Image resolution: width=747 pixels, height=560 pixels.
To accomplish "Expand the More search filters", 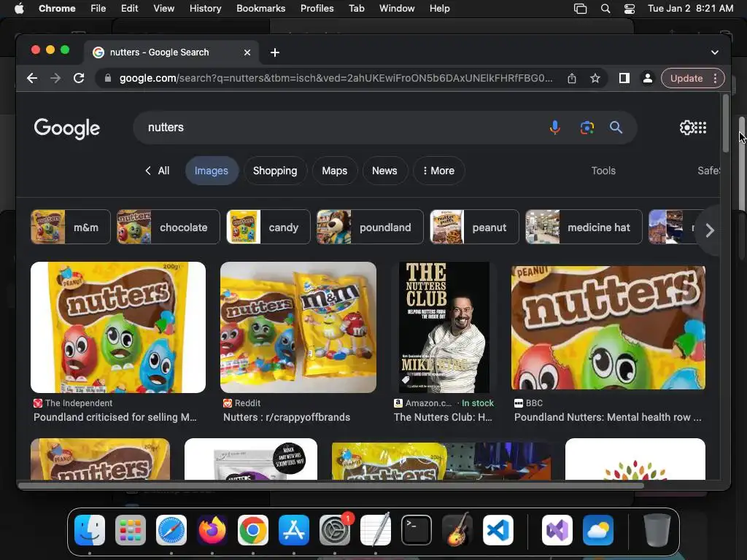I will click(438, 171).
